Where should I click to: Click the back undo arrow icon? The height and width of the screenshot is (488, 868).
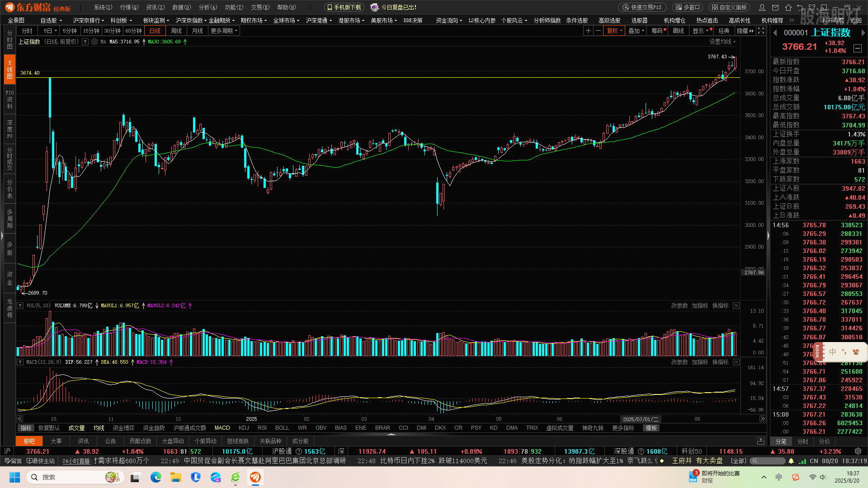coord(800,7)
